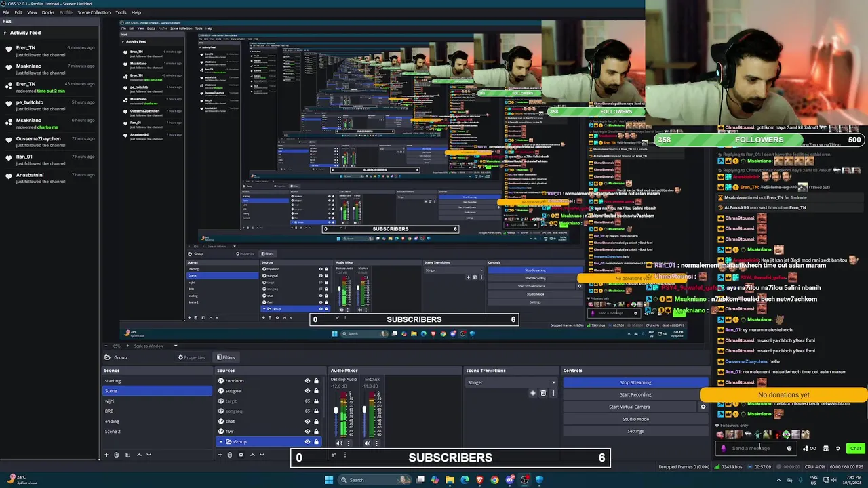Hide the subgoal source
The height and width of the screenshot is (488, 868).
[307, 391]
